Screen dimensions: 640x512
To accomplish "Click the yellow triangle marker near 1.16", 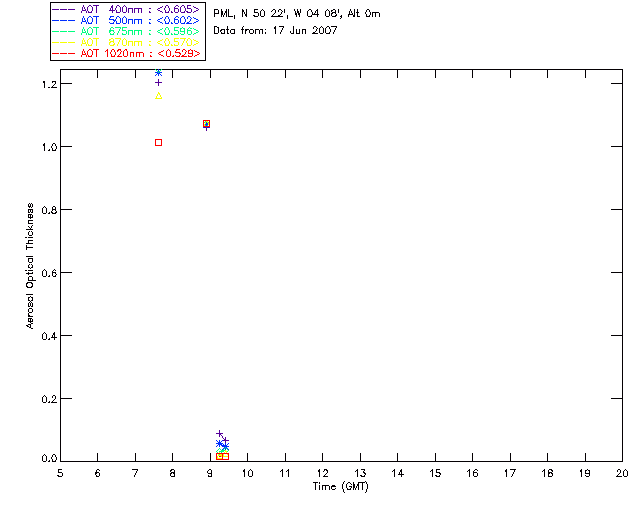I will tap(158, 96).
